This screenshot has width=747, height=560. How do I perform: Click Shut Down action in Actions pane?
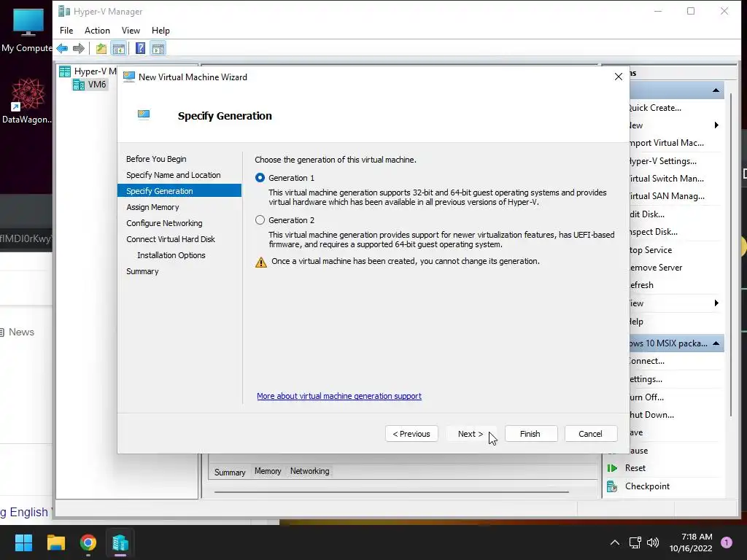pos(651,415)
